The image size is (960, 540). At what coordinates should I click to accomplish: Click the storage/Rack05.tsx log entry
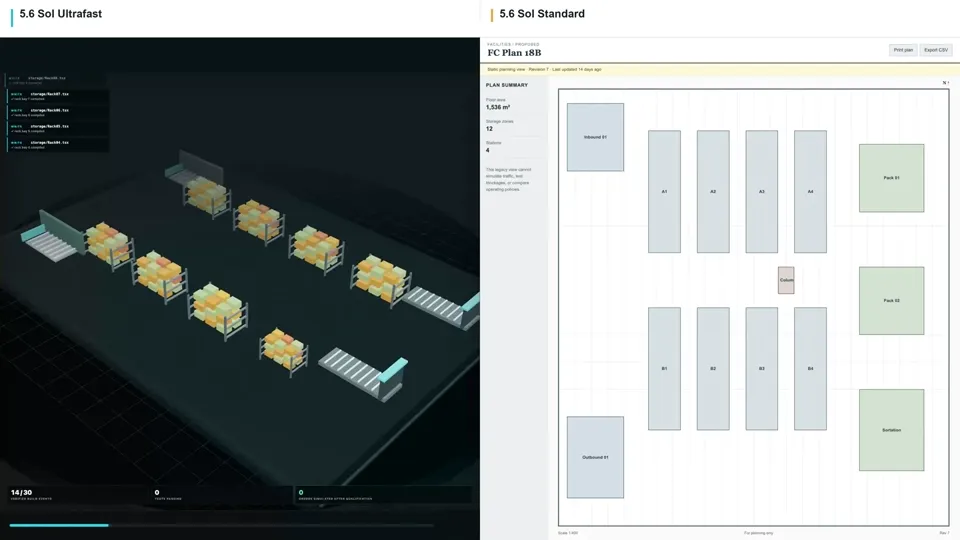point(58,128)
